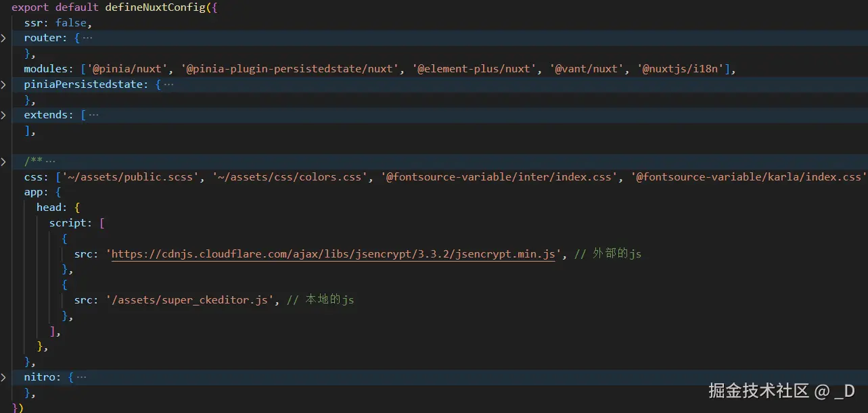868x413 pixels.
Task: Unfold the nitro block using its gutter chevron
Action: pyautogui.click(x=5, y=376)
